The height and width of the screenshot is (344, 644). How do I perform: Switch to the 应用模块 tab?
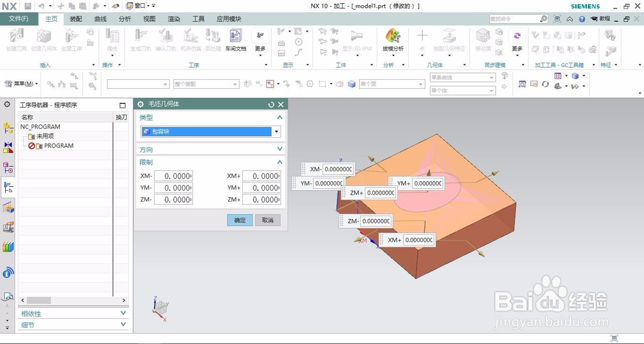pos(229,19)
